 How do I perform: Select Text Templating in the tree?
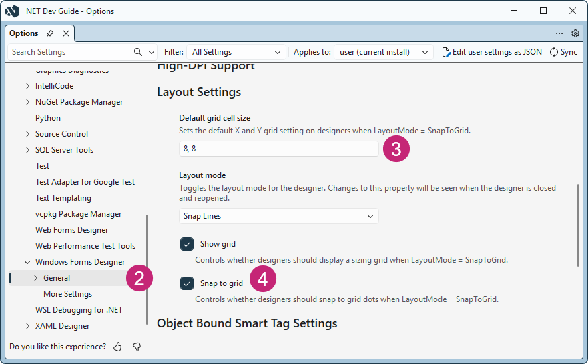[63, 198]
